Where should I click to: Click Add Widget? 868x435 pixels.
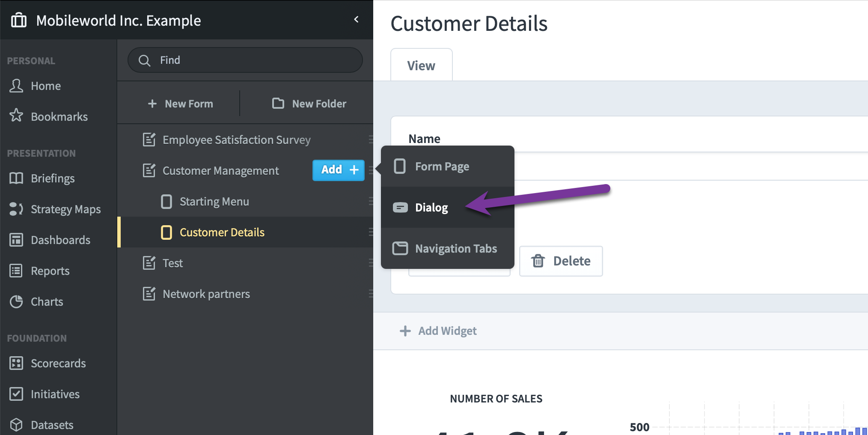[x=438, y=331]
